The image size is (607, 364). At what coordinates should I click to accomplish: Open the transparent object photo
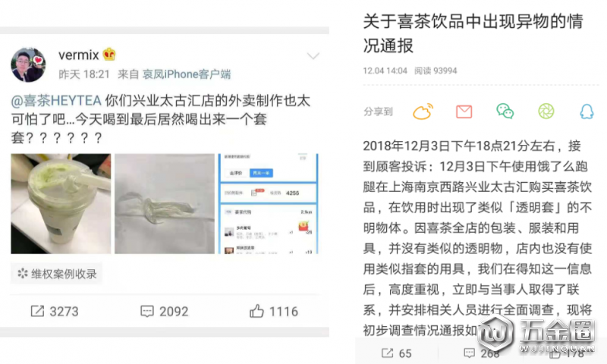pyautogui.click(x=165, y=204)
